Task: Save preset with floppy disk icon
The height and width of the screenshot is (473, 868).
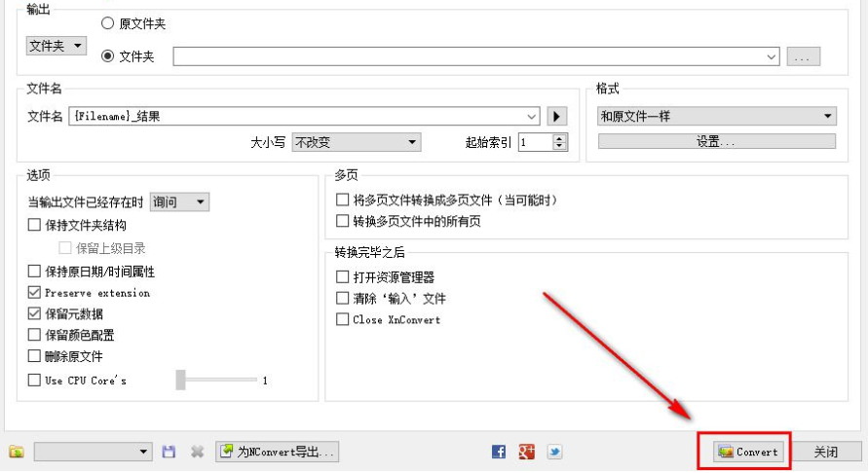Action: coord(169,452)
